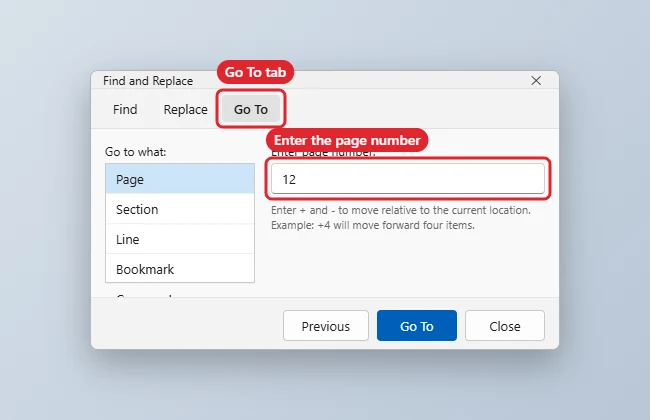Switch to the Replace tab
Image resolution: width=650 pixels, height=420 pixels.
185,109
